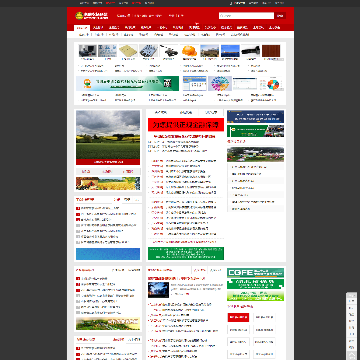Open the dark blue banner atop right column
Image resolution: width=360 pixels, height=360 pixels.
click(256, 117)
